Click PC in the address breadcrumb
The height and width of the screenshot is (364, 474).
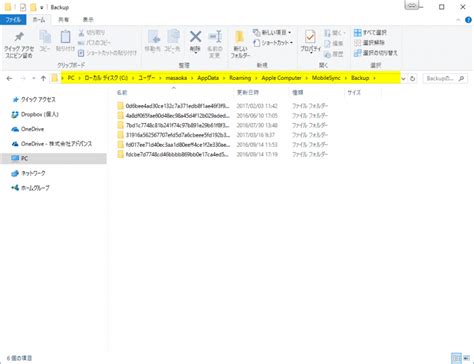[71, 78]
